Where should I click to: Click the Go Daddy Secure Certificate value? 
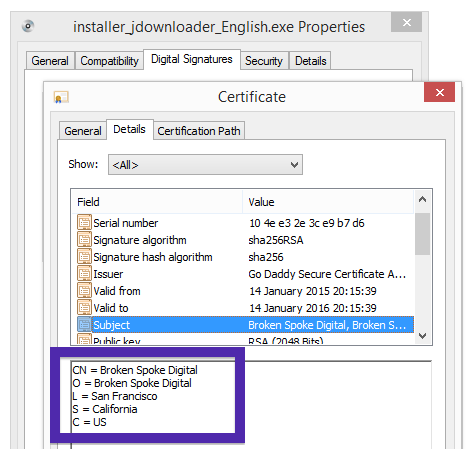(x=327, y=274)
